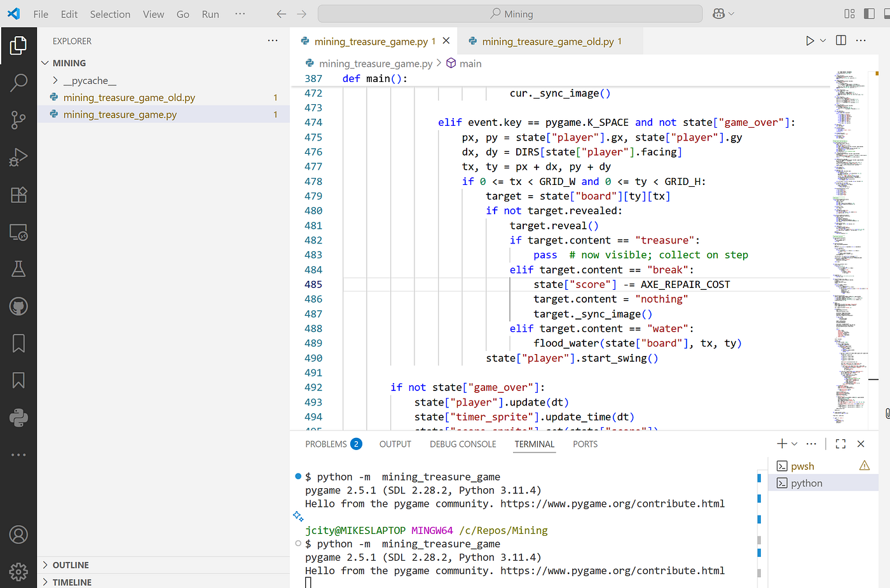Expand the __pycache__ folder

[x=90, y=81]
